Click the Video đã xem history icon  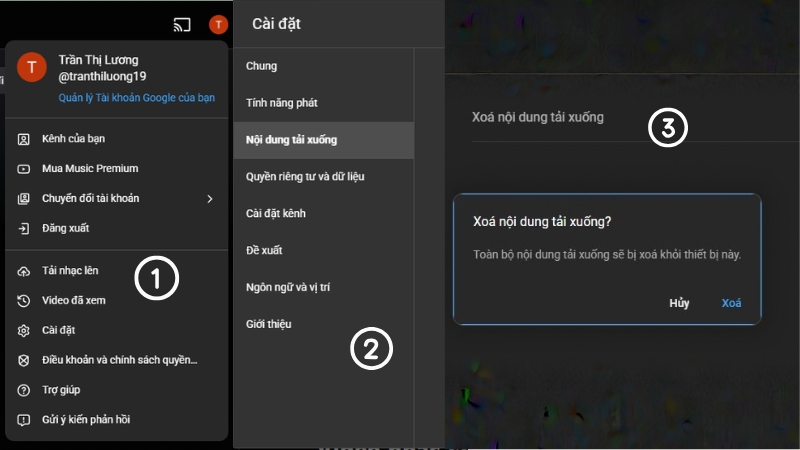coord(23,301)
